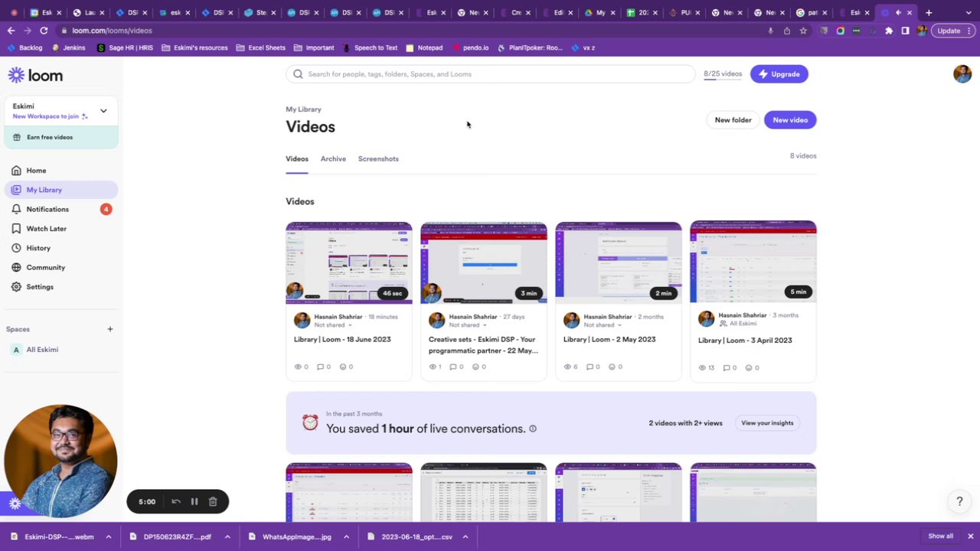Image resolution: width=980 pixels, height=551 pixels.
Task: Open the browser extensions puzzle icon
Action: pyautogui.click(x=889, y=31)
